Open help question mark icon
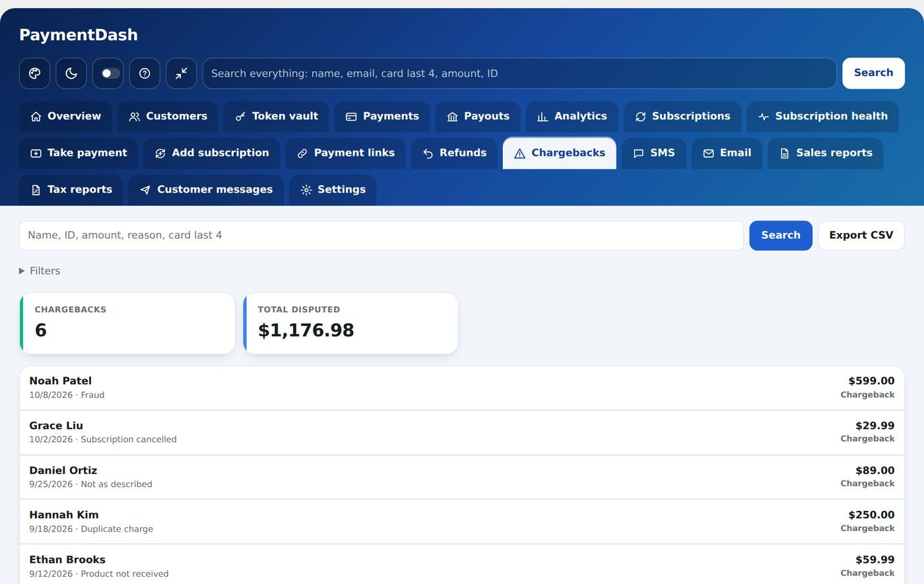This screenshot has width=924, height=584. point(145,73)
